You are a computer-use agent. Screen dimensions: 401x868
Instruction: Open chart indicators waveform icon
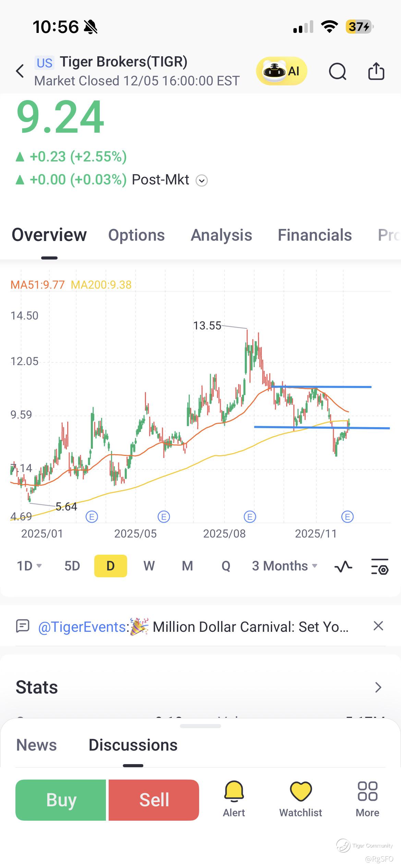[343, 566]
